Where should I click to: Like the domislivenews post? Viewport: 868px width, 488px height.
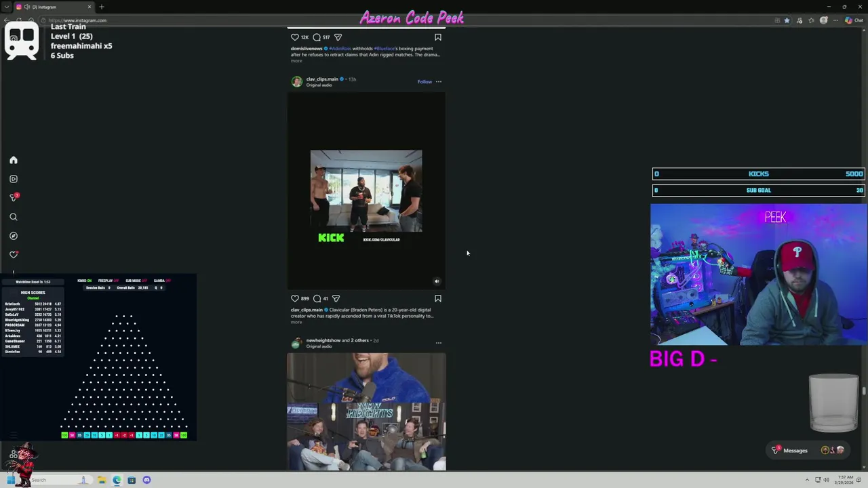[x=295, y=37]
